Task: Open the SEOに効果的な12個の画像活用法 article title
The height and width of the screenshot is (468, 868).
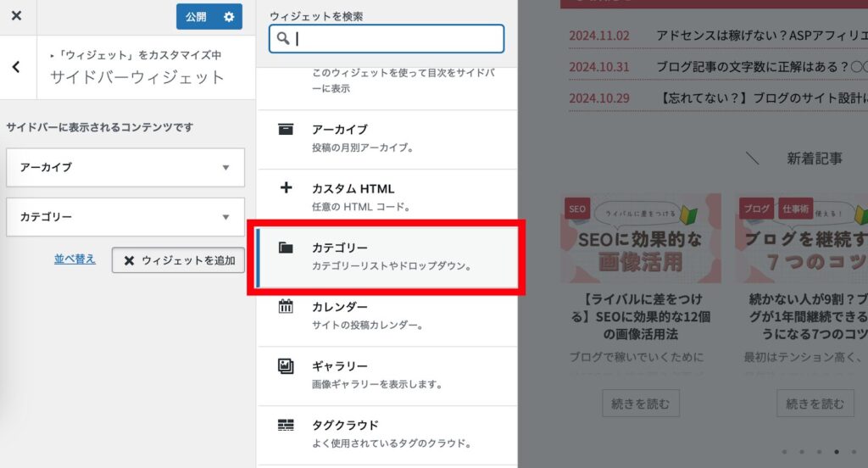Action: pyautogui.click(x=641, y=316)
